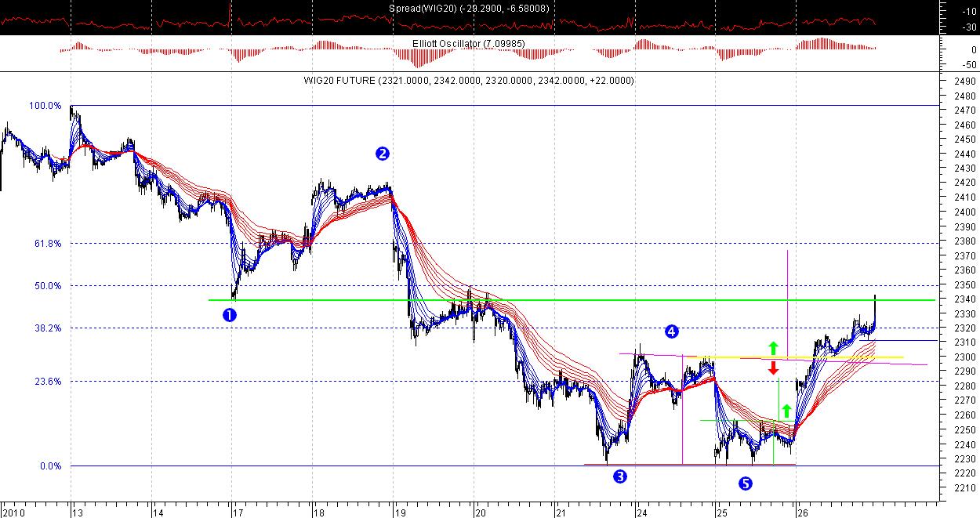Click the 2400 price axis label

pos(964,212)
